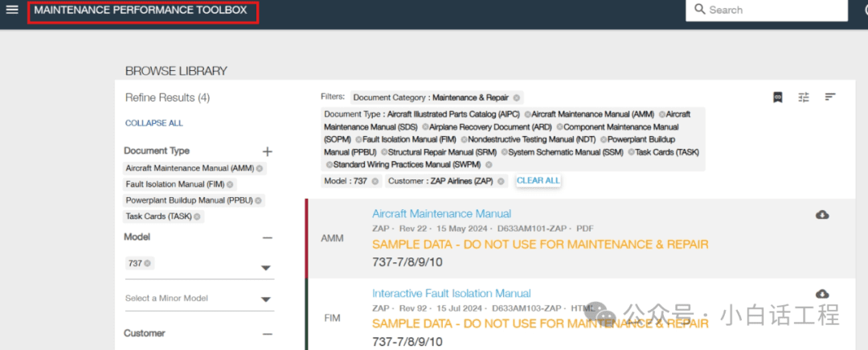The image size is (868, 350).
Task: Click the sort results icon
Action: click(830, 97)
